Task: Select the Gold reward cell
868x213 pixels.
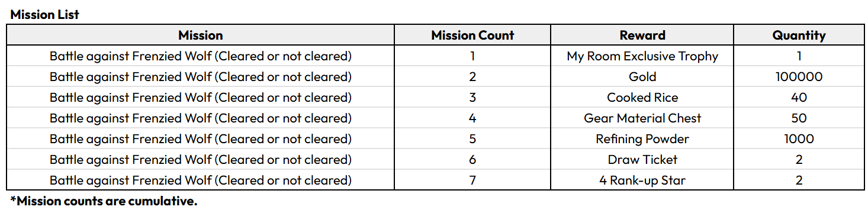Action: coord(642,77)
